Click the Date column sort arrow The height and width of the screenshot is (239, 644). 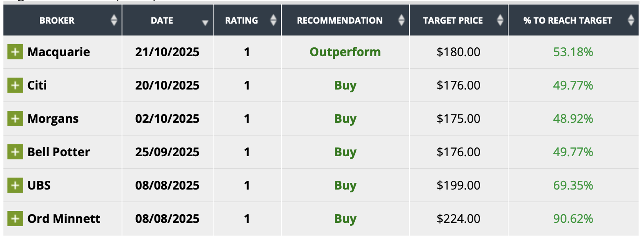click(x=205, y=23)
